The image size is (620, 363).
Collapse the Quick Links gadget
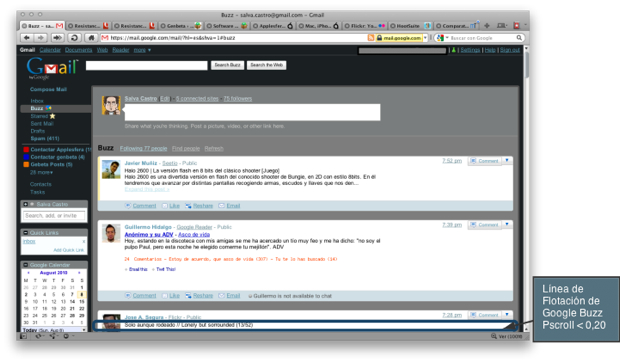(25, 233)
